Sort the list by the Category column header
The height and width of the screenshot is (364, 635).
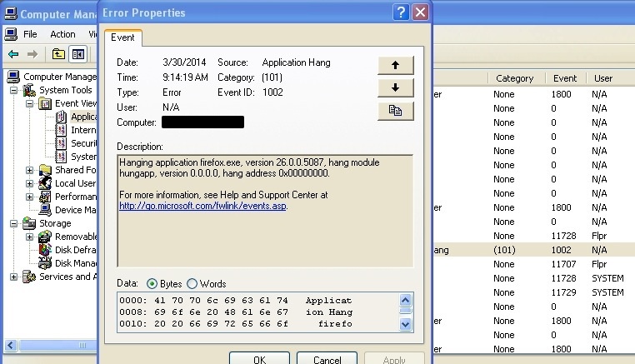[514, 78]
